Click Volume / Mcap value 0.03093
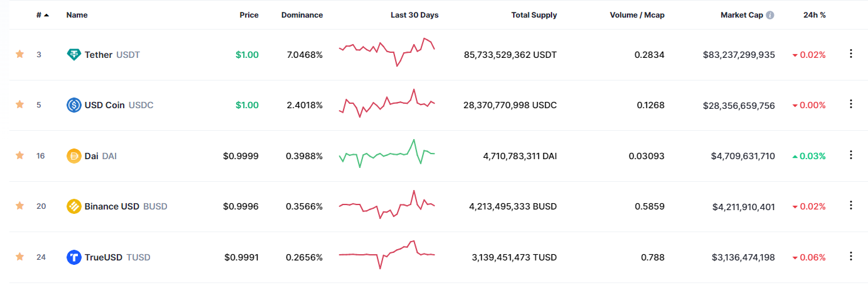 (646, 155)
